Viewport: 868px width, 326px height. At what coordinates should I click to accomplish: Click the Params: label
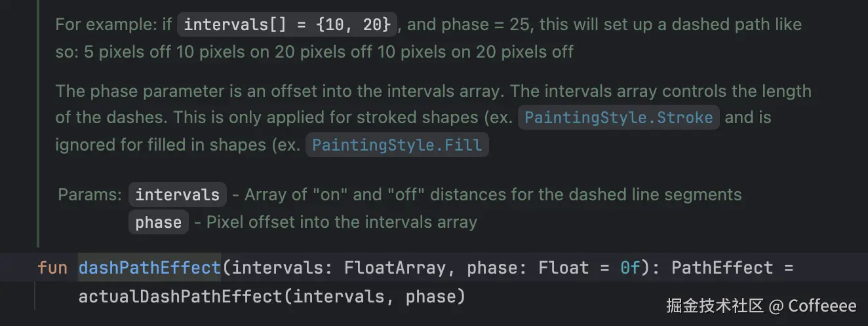tap(90, 195)
